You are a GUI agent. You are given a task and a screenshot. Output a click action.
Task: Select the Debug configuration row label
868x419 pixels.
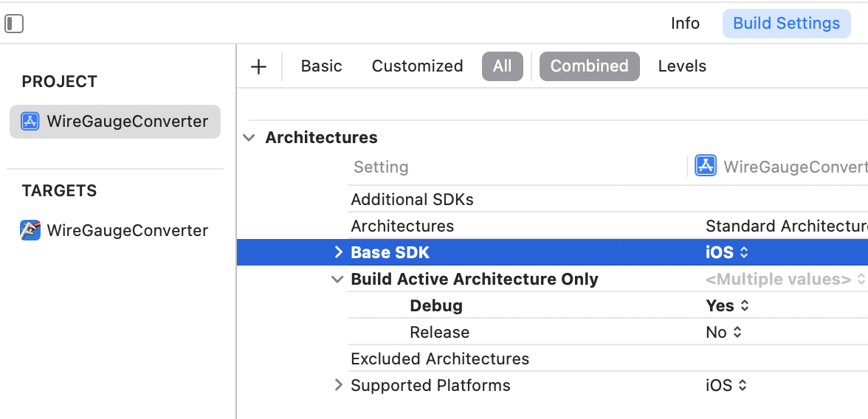coord(436,305)
